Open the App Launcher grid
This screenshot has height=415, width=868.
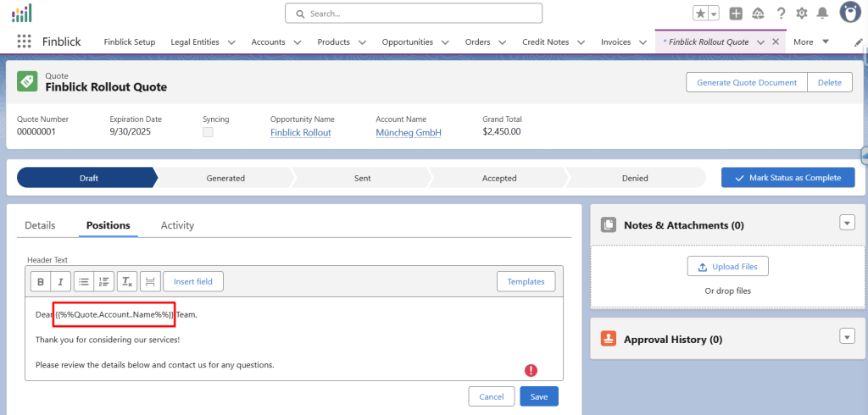point(24,41)
